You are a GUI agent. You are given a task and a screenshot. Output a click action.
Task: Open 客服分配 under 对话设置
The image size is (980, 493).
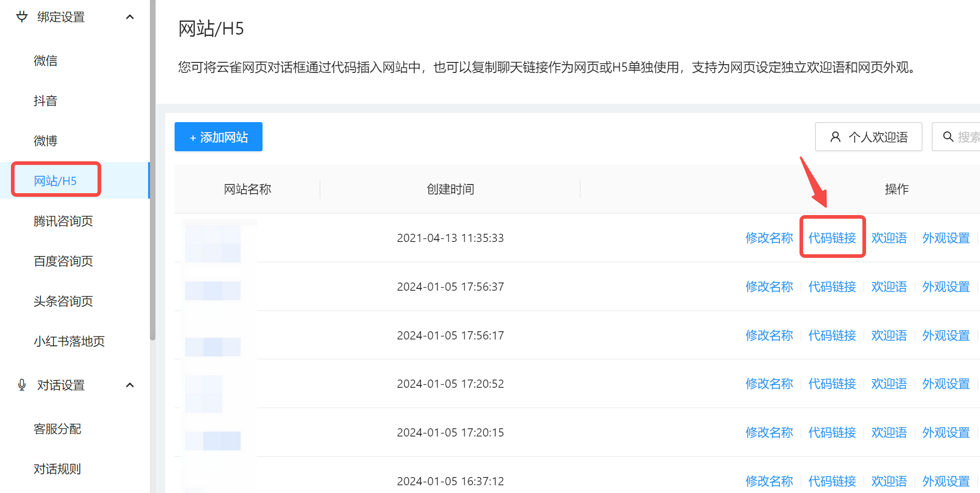57,429
